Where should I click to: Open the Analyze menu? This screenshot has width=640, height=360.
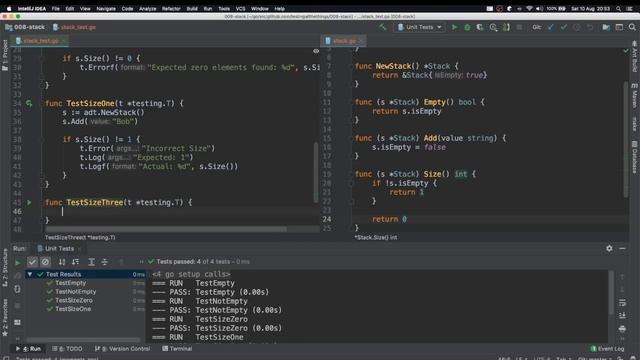[147, 9]
